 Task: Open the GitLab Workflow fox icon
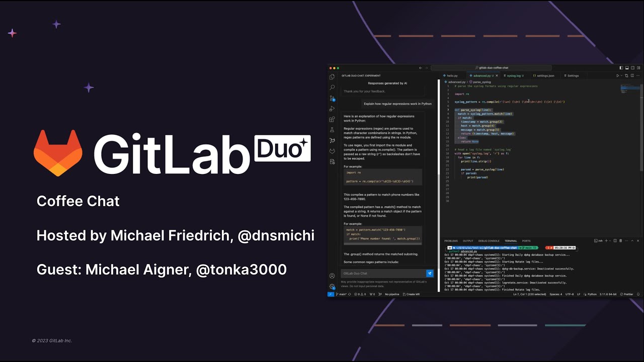(x=332, y=151)
